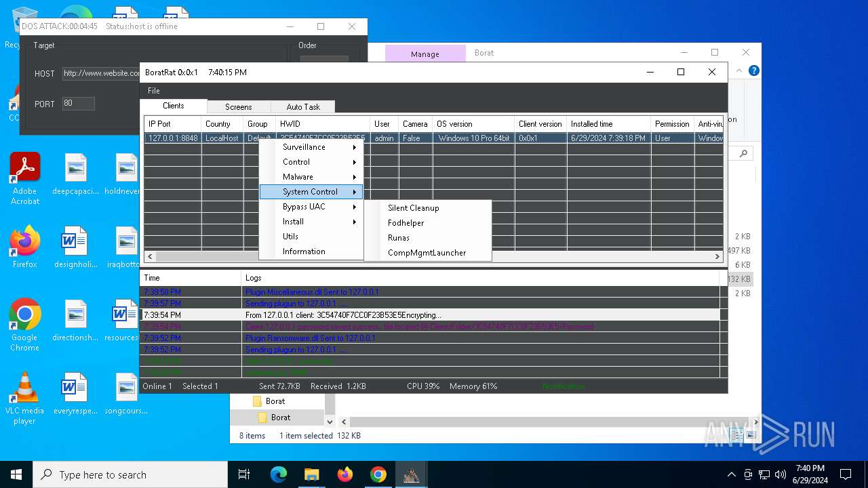Screen dimensions: 868x488
Task: Open Manage ribbon tab in Explorer
Action: (x=425, y=54)
